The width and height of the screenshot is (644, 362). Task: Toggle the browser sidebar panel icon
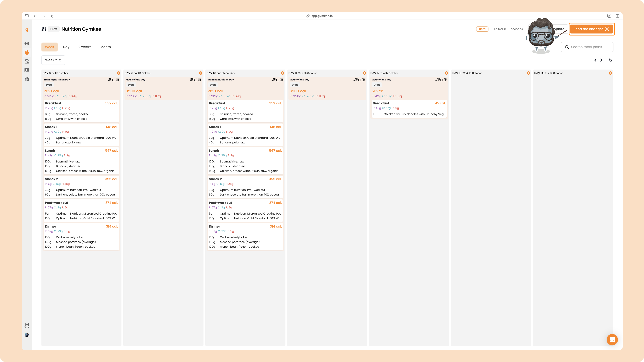coord(27,16)
